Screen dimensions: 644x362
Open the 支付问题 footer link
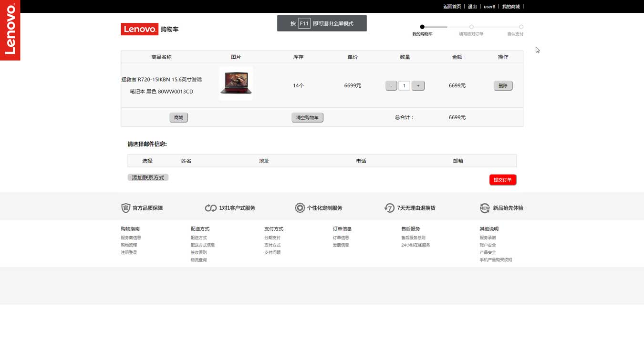click(272, 252)
